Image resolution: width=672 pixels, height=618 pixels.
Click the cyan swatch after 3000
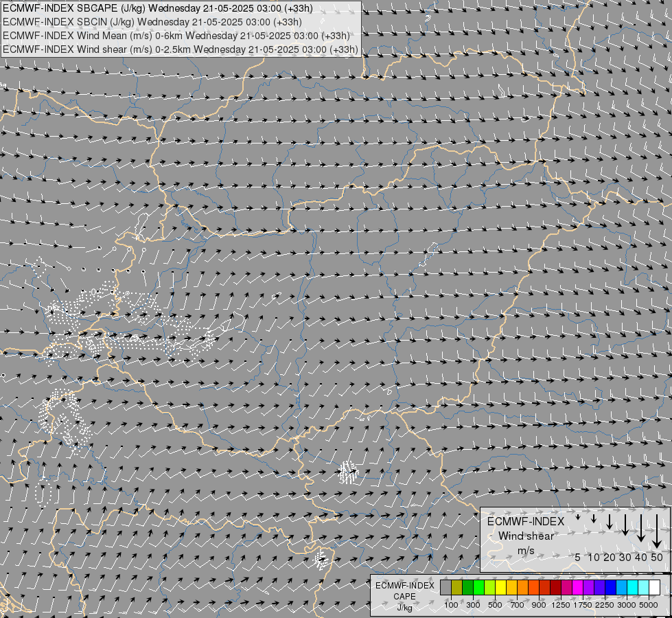point(633,587)
